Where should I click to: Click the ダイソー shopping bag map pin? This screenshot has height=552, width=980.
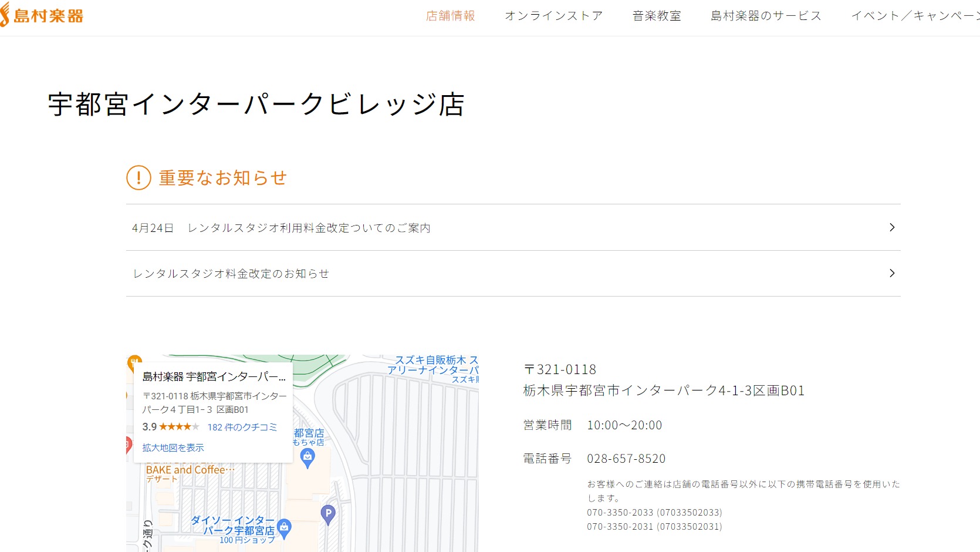point(284,529)
